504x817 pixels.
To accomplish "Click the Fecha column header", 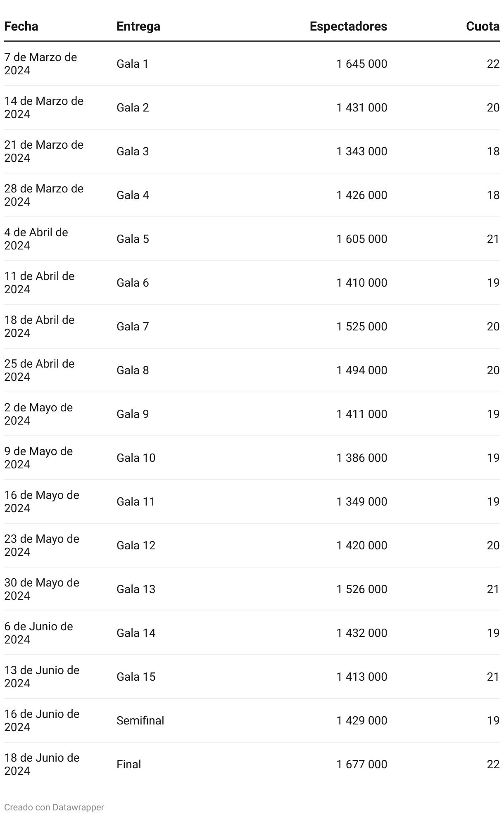I will 21,26.
